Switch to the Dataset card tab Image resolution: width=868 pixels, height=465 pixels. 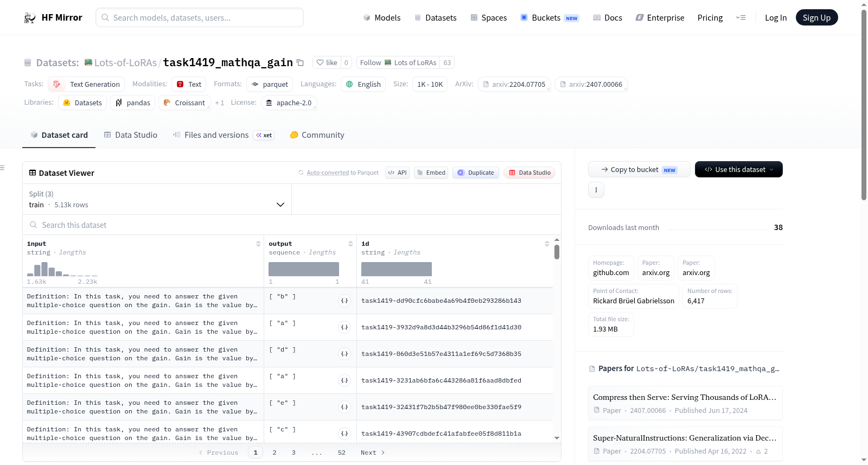click(59, 135)
